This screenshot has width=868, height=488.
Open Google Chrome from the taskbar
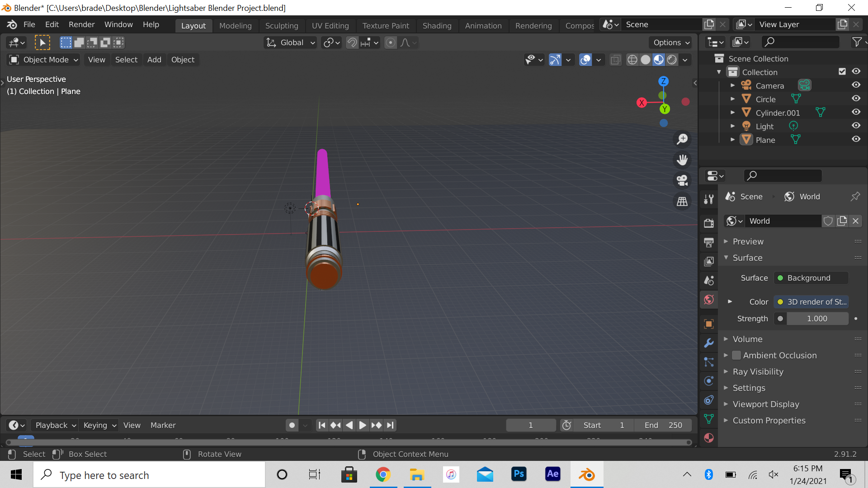pyautogui.click(x=383, y=474)
